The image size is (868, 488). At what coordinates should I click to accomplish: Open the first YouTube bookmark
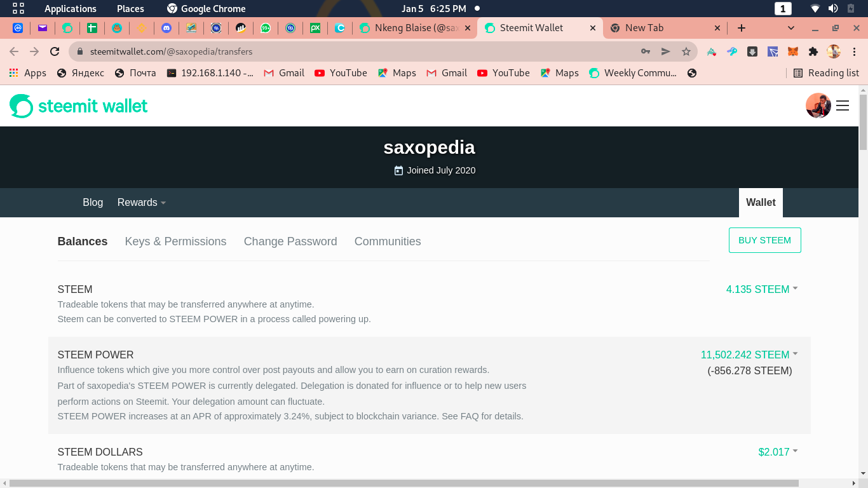pyautogui.click(x=341, y=73)
